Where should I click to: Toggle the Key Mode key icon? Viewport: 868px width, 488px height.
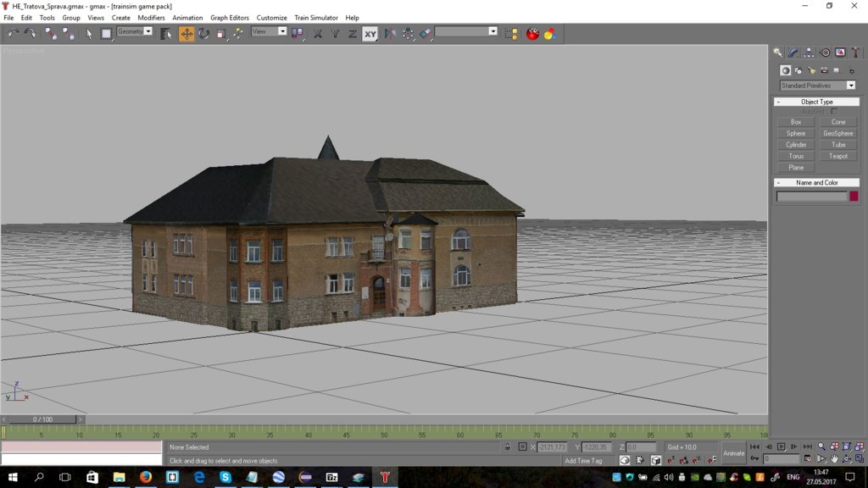755,458
